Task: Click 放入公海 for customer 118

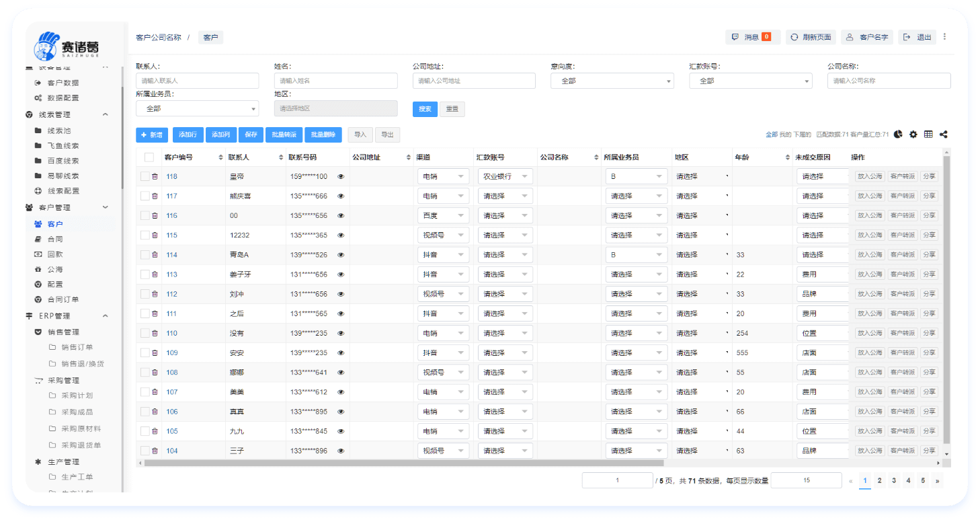Action: tap(870, 176)
